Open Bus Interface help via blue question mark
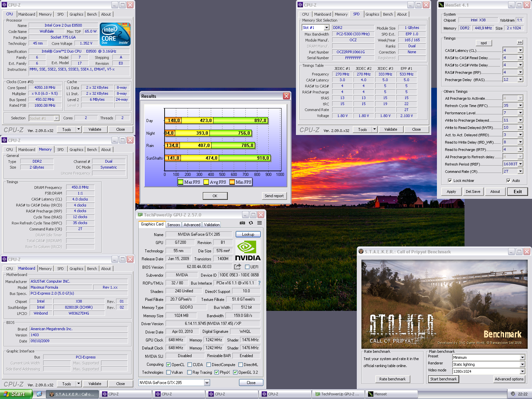 [259, 283]
